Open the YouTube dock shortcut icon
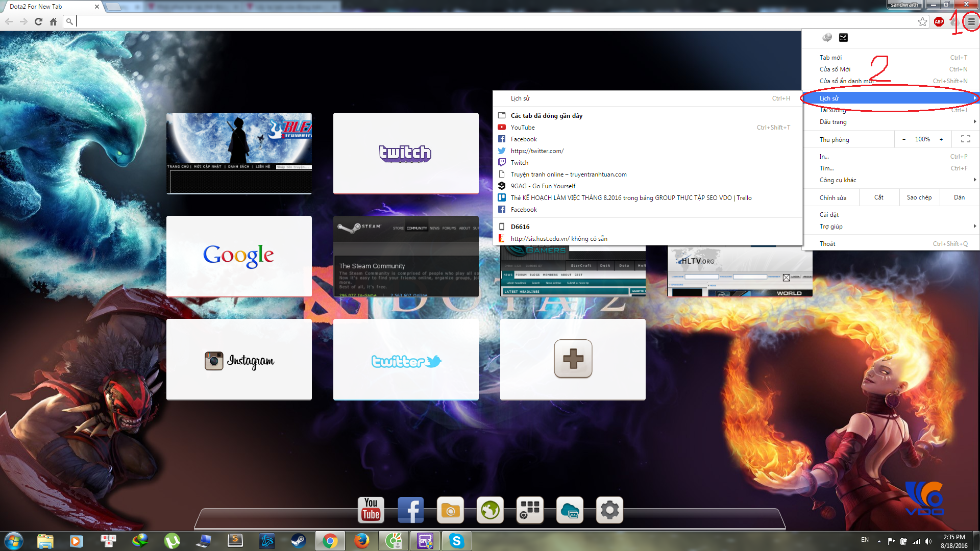Viewport: 980px width, 551px height. (371, 510)
